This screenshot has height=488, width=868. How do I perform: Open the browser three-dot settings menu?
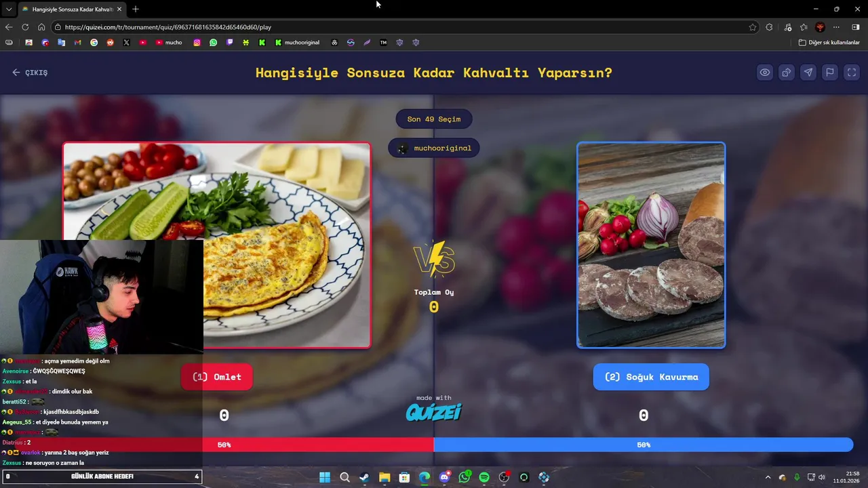836,27
